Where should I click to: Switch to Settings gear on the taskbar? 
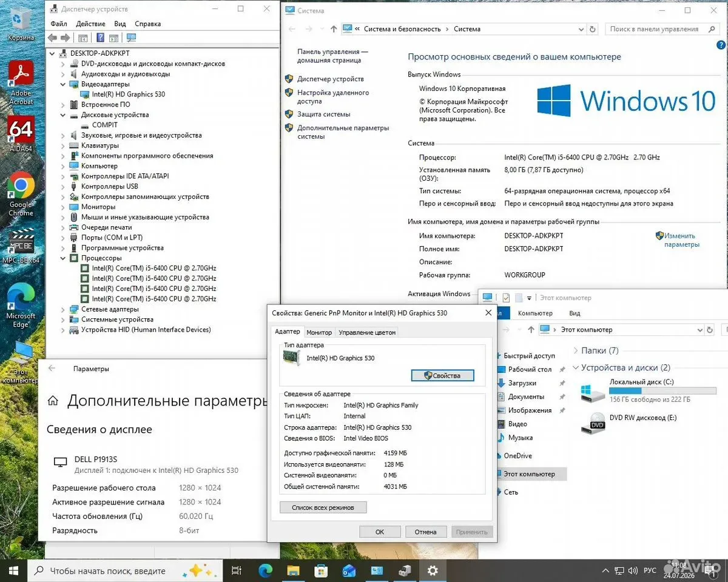433,570
